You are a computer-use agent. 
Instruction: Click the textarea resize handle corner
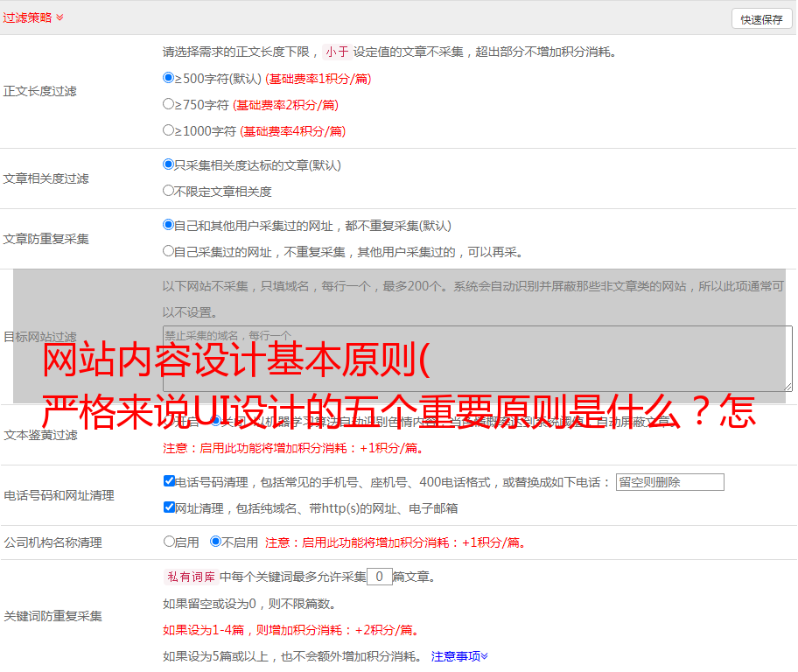point(787,387)
